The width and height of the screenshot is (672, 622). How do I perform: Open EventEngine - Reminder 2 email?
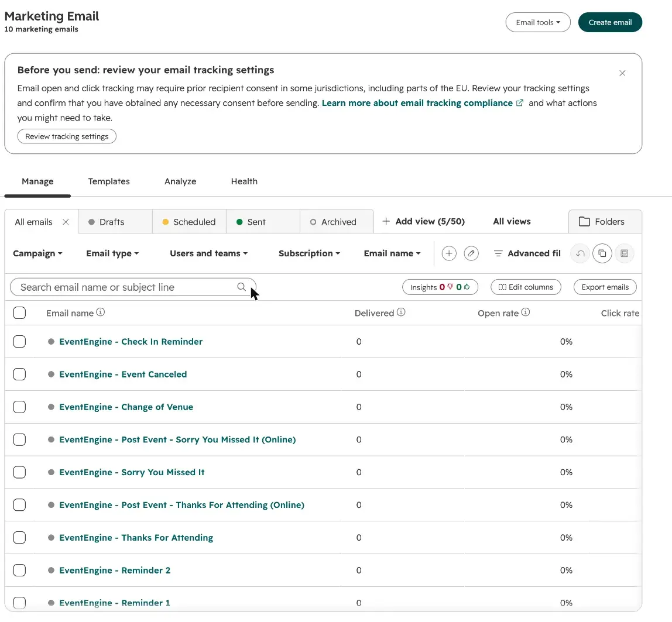point(115,570)
